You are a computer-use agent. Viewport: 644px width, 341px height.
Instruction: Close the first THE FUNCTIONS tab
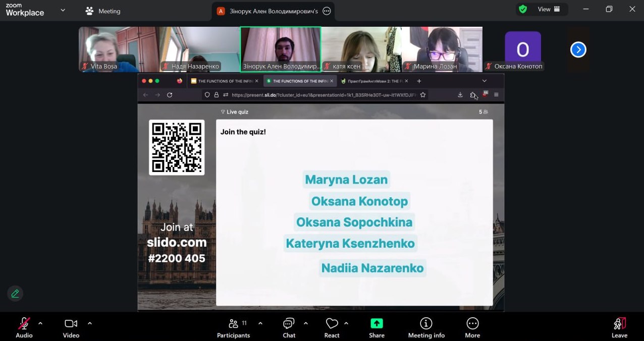[256, 81]
